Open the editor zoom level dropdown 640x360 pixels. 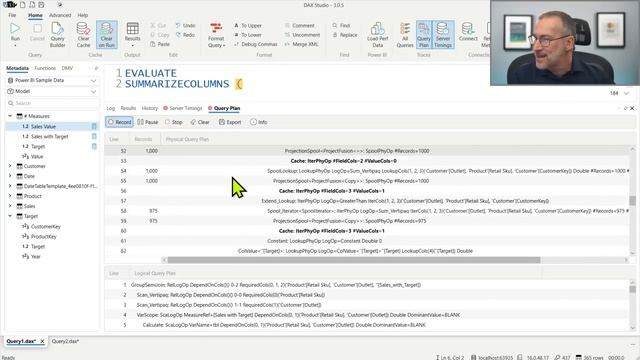626,93
